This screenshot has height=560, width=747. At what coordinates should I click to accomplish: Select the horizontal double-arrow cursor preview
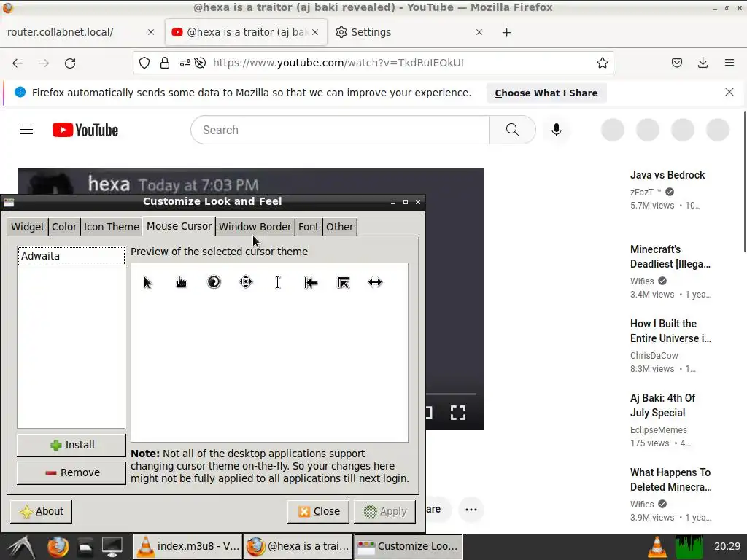376,282
